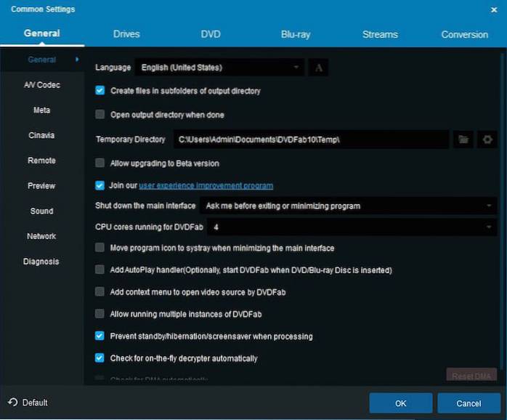
Task: Close the Common Settings dialog
Action: (x=494, y=9)
